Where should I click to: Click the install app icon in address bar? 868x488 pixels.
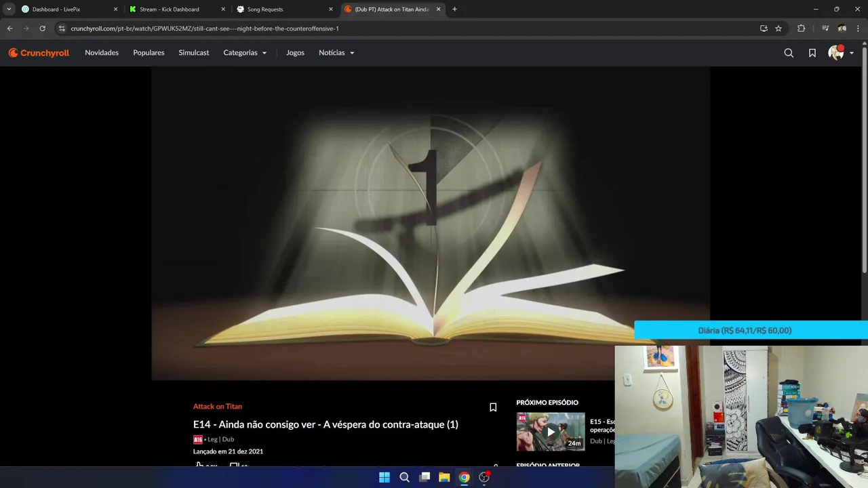coord(764,28)
